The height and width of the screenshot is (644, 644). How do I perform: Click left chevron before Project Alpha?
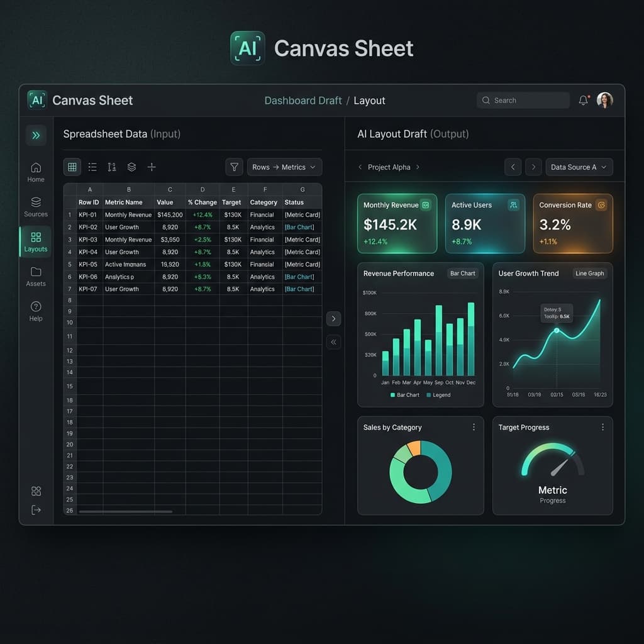click(x=360, y=167)
